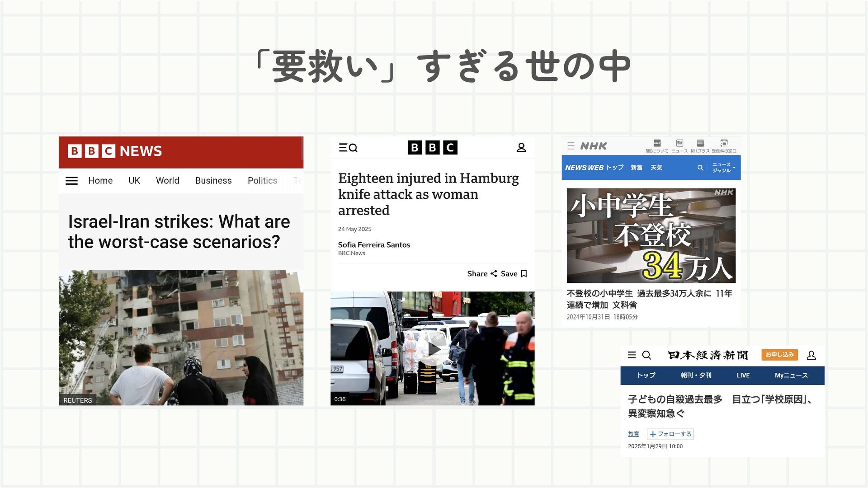Open the NHK hamburger menu icon
This screenshot has width=868, height=488.
coord(571,146)
